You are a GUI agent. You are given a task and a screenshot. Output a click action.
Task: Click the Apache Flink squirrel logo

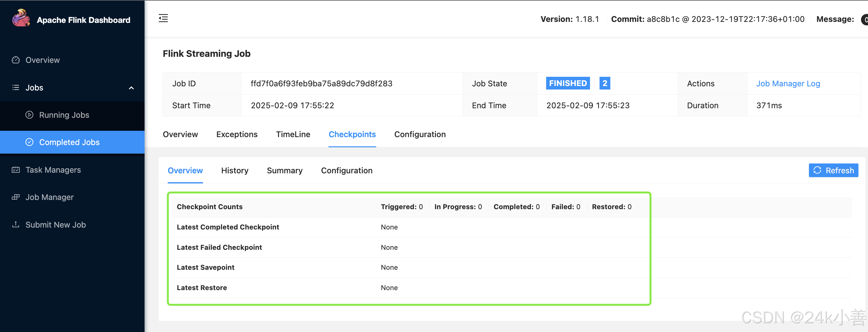tap(21, 18)
